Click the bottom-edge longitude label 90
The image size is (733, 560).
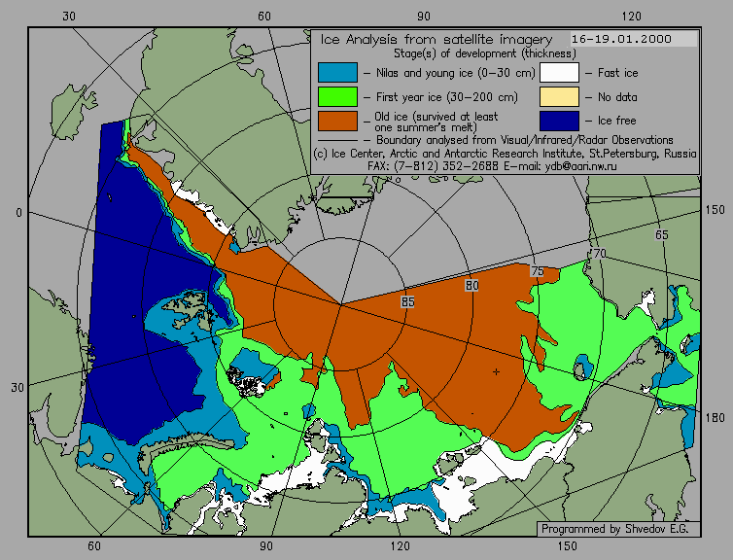pos(266,545)
